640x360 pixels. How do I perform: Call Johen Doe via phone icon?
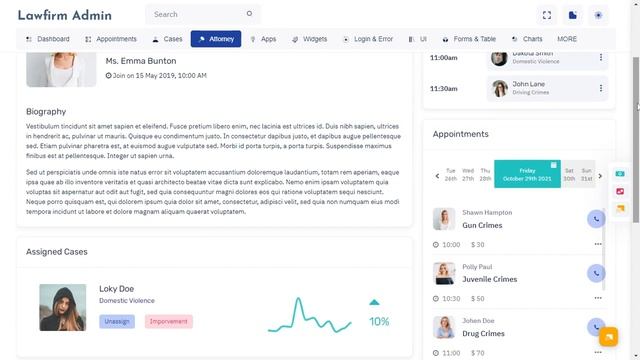595,327
